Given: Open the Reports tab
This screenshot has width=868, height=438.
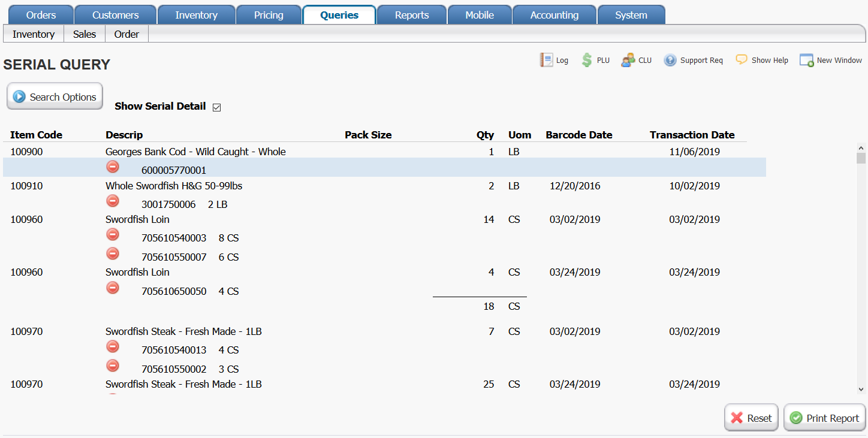Looking at the screenshot, I should 412,15.
